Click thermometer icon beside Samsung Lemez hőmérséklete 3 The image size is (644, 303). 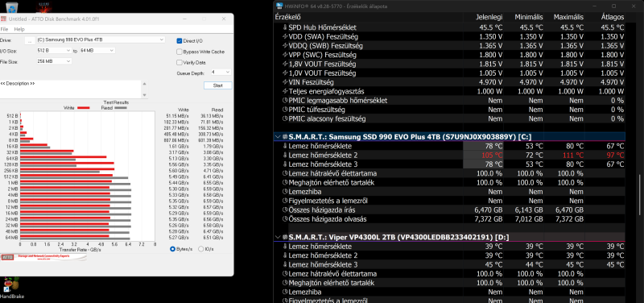286,164
